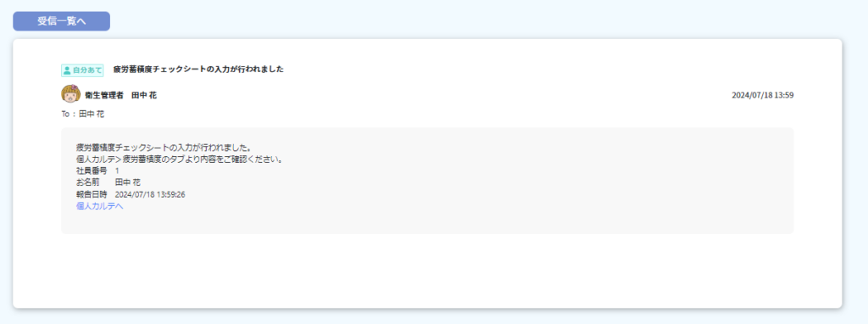Click the 衛生管理者 role text beside avatar
Image resolution: width=868 pixels, height=324 pixels.
tap(104, 95)
